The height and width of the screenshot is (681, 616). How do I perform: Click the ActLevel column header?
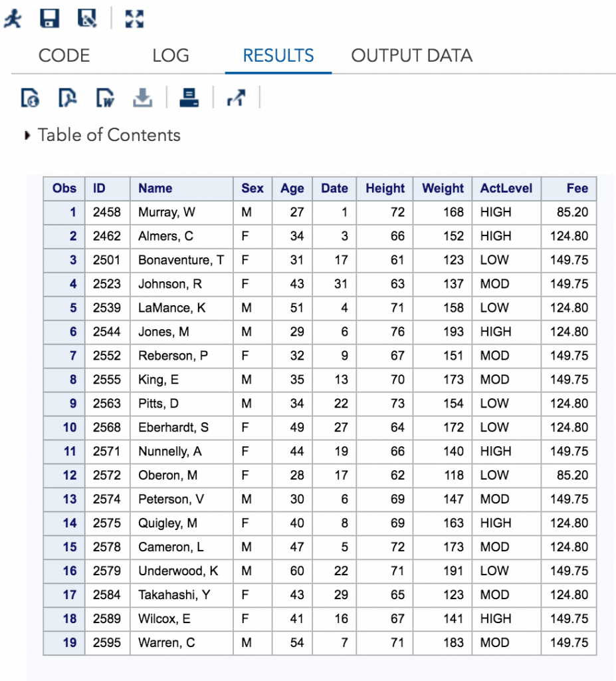[x=506, y=188]
